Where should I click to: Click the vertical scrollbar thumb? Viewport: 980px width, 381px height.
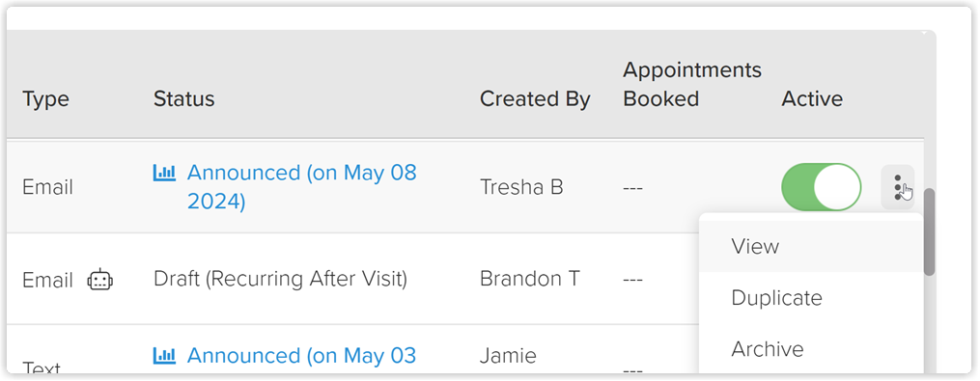coord(930,231)
